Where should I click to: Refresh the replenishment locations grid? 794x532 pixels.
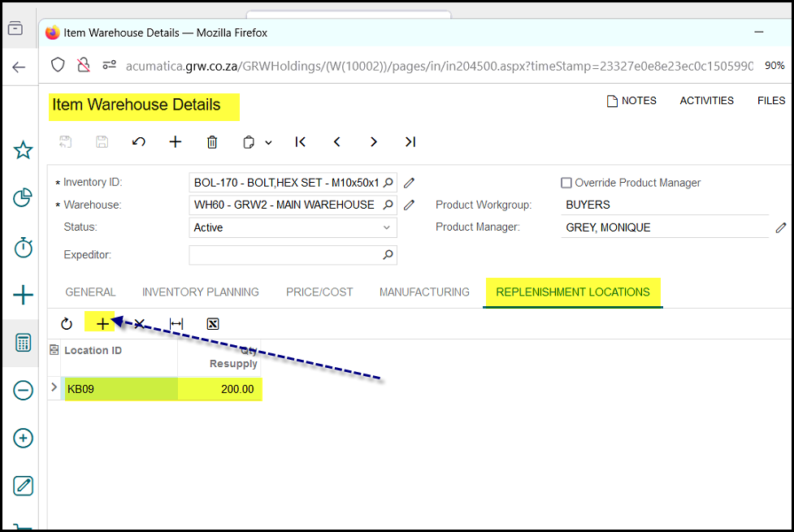(67, 324)
